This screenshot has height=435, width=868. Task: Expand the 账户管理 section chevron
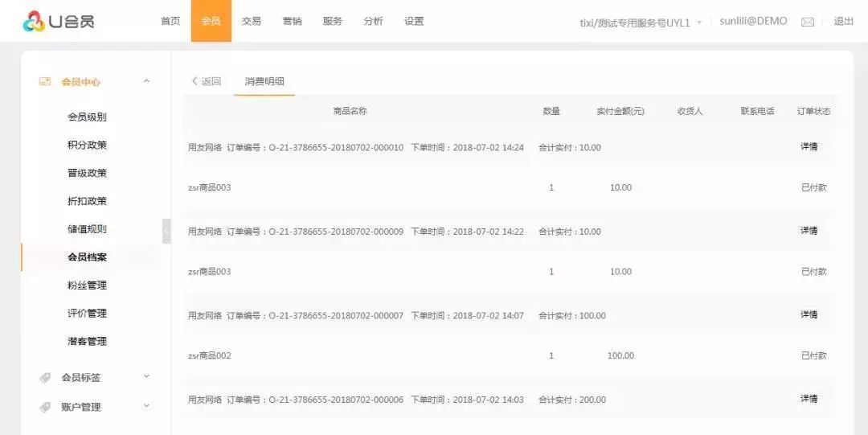coord(146,406)
